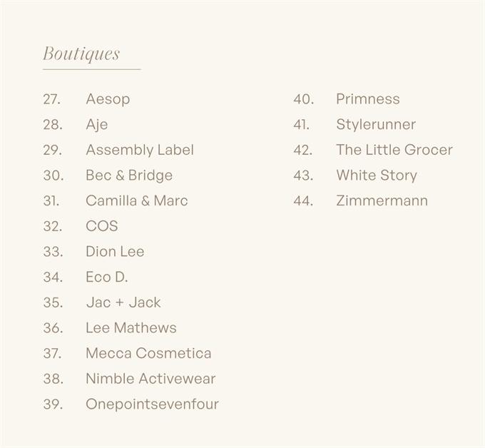Screen dimensions: 485x448
Task: Click The Little Grocer listing
Action: click(x=394, y=150)
